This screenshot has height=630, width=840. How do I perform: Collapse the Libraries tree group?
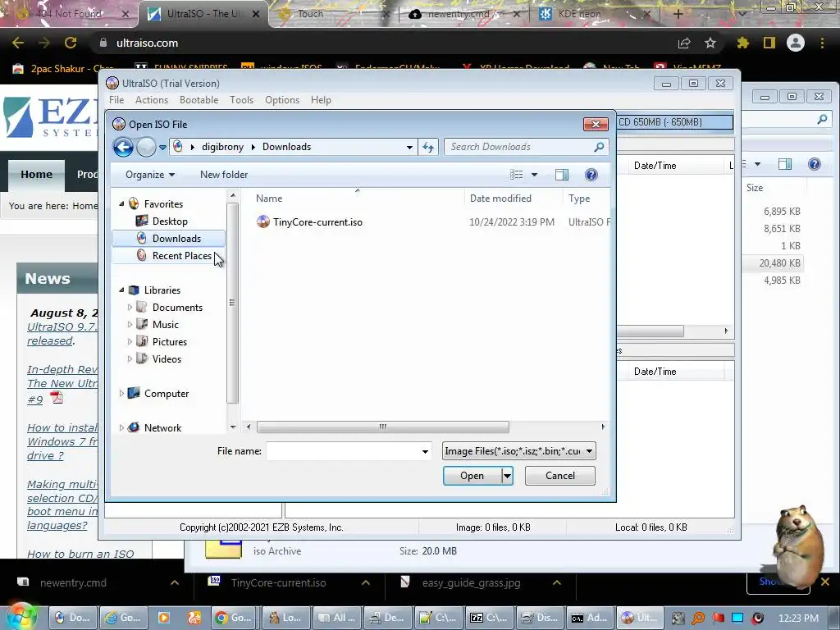[121, 290]
